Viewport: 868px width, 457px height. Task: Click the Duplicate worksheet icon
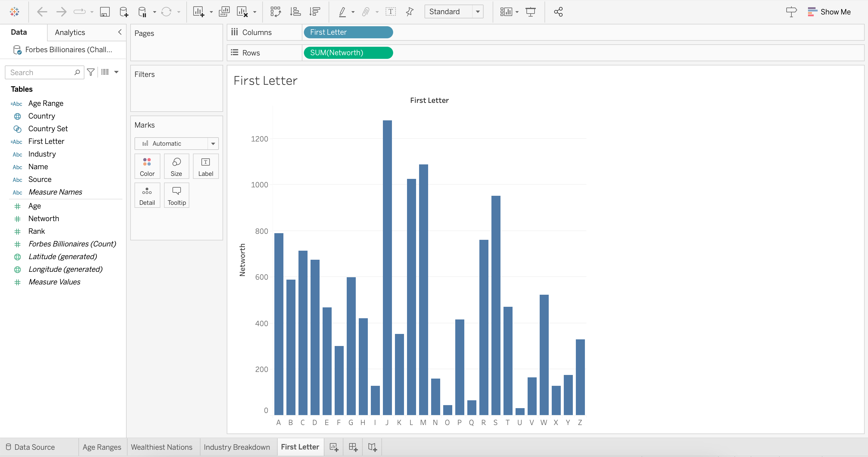[224, 12]
